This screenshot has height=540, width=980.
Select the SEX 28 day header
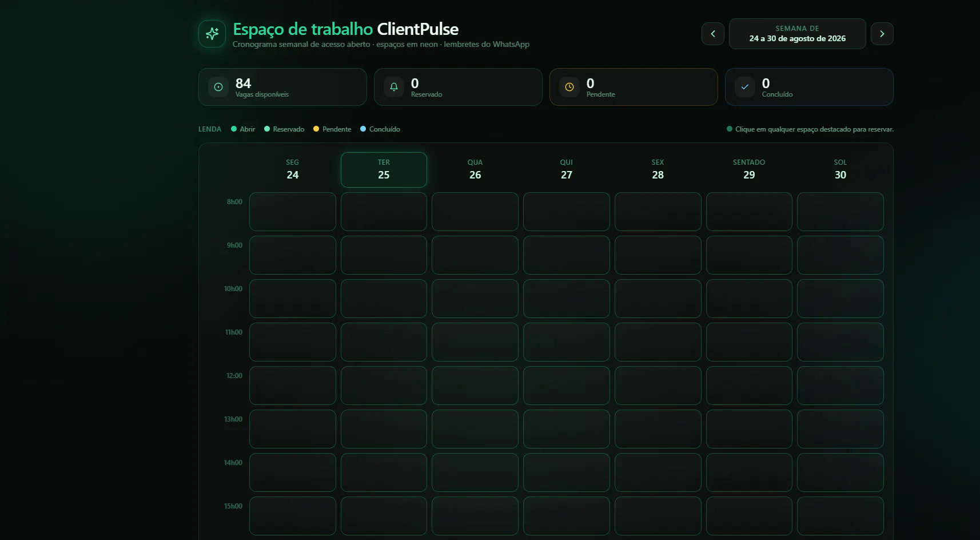point(658,169)
